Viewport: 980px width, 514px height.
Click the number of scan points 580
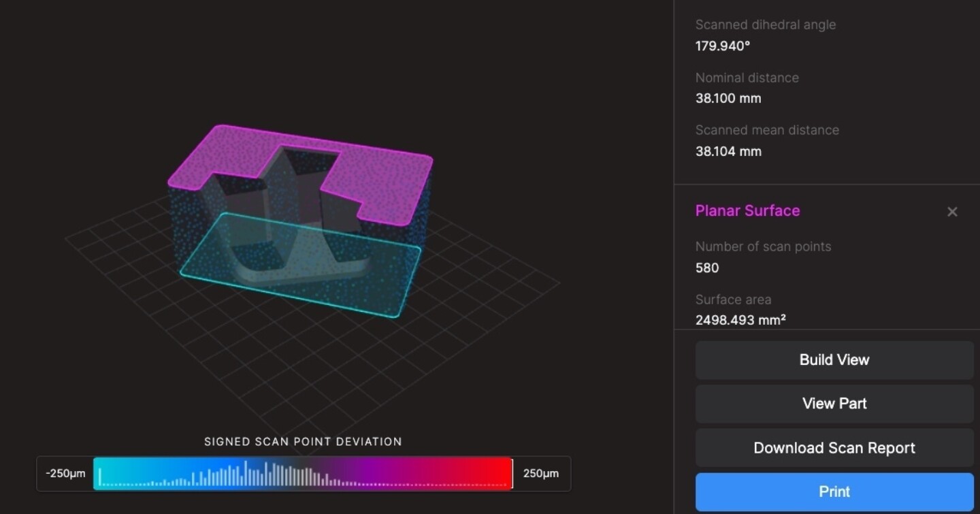click(706, 268)
